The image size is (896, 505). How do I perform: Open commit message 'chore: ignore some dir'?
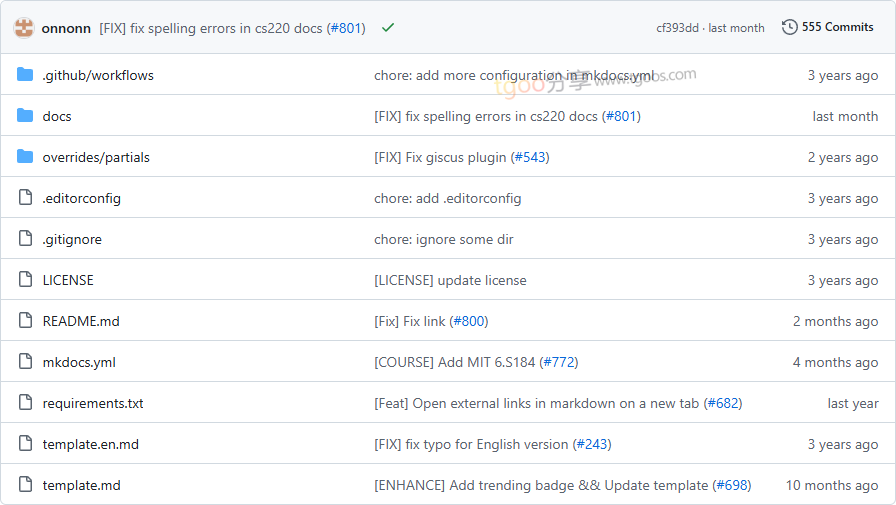coord(443,239)
